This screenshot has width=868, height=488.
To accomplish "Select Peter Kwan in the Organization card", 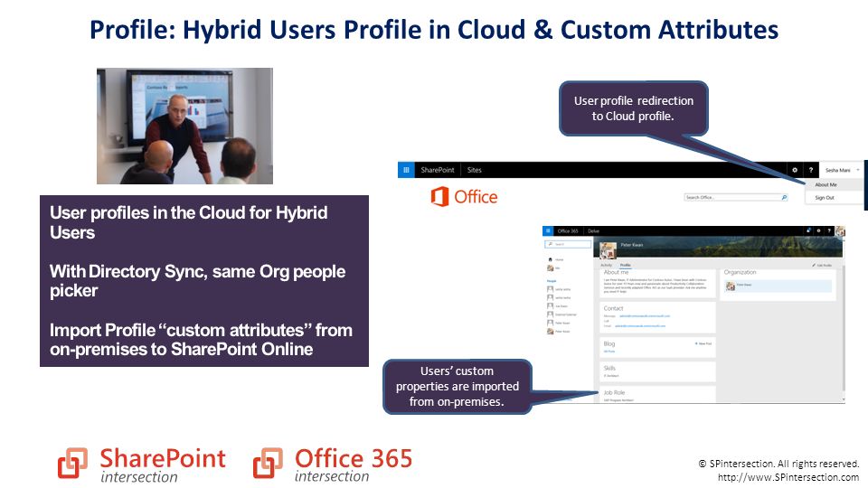I will [778, 286].
